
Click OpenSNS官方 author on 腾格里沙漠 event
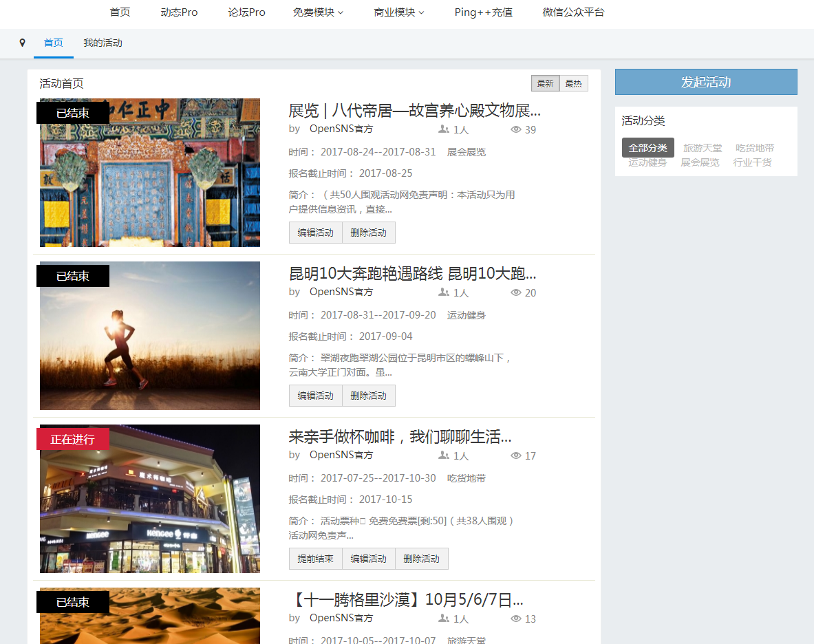[341, 618]
